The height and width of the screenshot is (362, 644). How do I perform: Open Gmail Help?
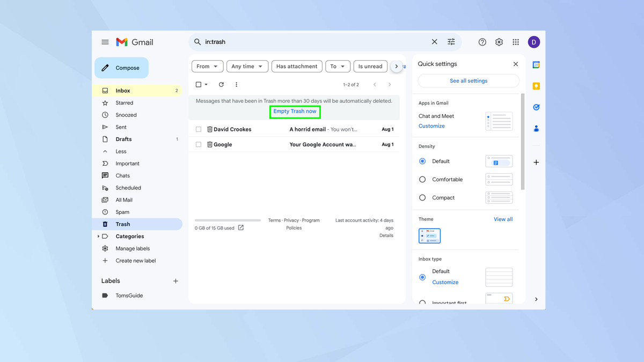(x=482, y=42)
